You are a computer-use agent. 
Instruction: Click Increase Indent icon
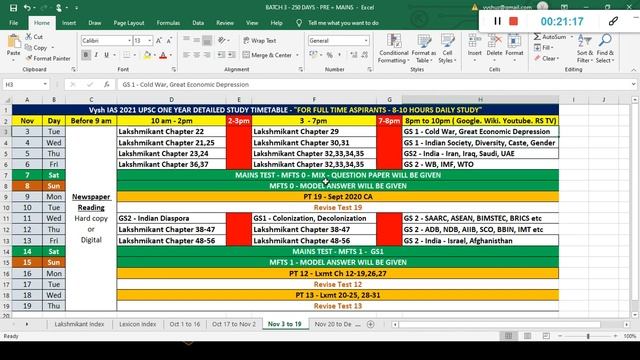click(231, 55)
